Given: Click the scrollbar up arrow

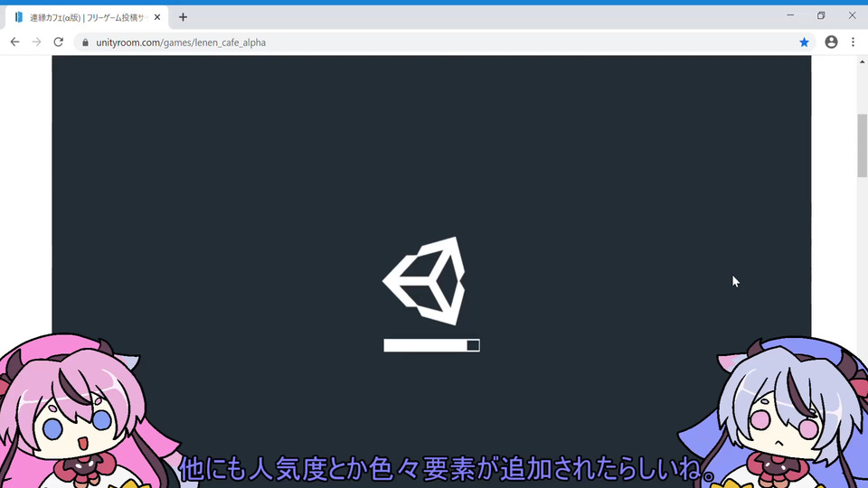Looking at the screenshot, I should point(862,61).
